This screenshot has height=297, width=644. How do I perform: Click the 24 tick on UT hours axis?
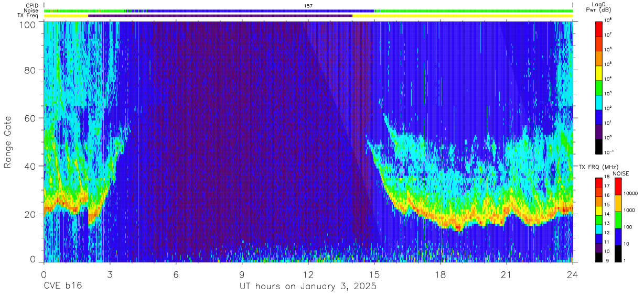pos(572,274)
